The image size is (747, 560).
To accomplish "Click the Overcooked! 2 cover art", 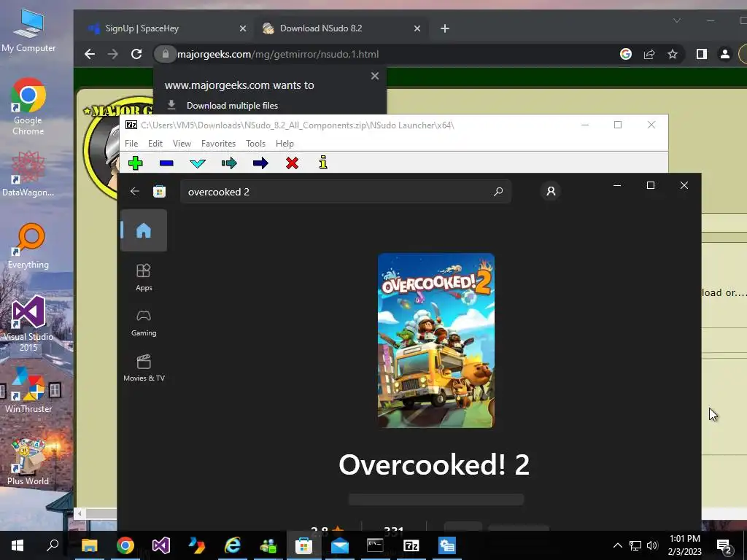I will [436, 341].
